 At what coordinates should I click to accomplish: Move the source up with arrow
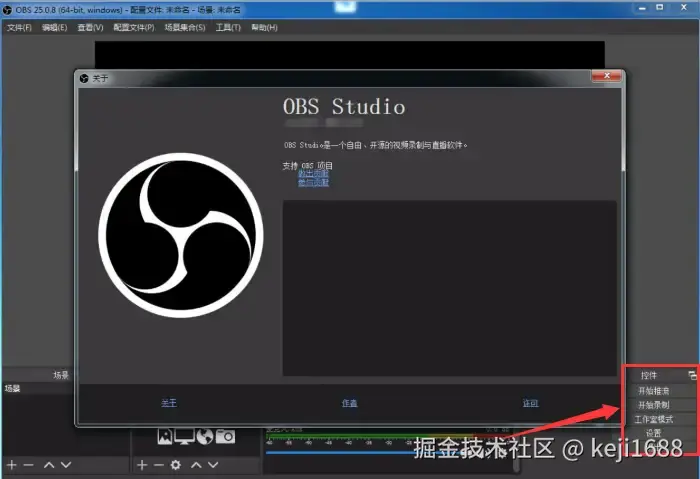[196, 465]
